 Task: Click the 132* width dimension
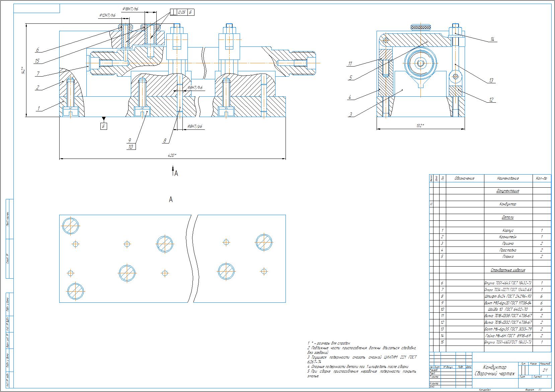point(420,126)
